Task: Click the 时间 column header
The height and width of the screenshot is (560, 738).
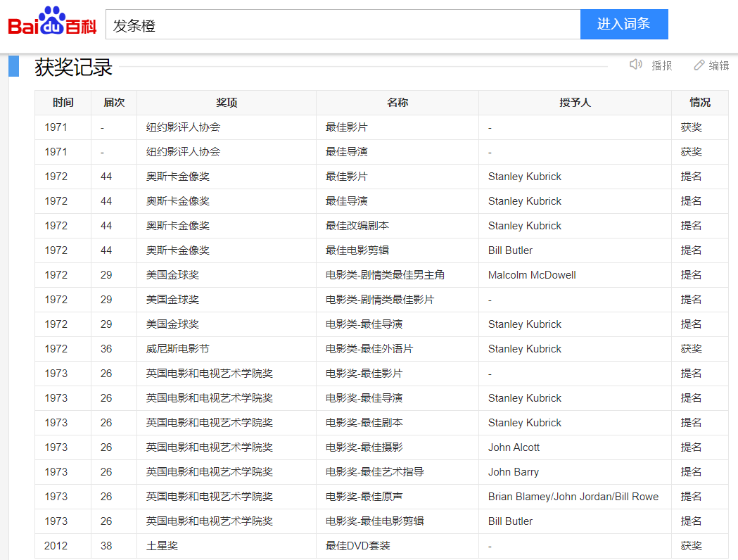Action: pyautogui.click(x=63, y=103)
